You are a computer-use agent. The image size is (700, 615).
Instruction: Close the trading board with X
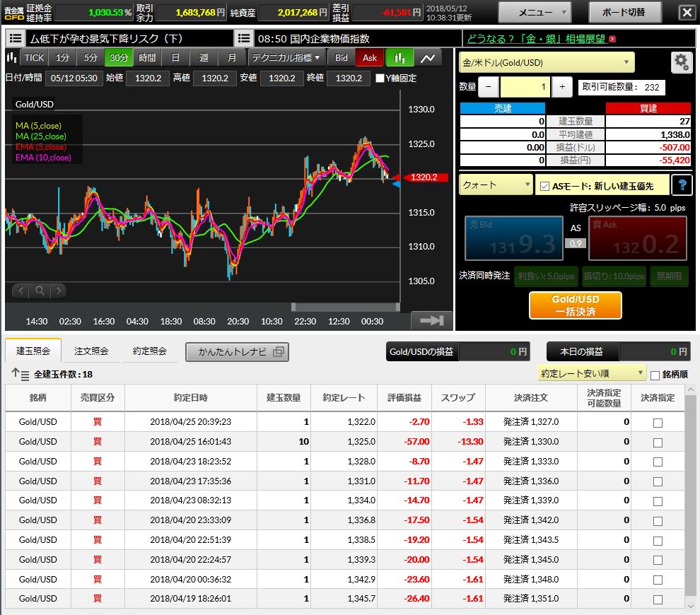coord(687,12)
